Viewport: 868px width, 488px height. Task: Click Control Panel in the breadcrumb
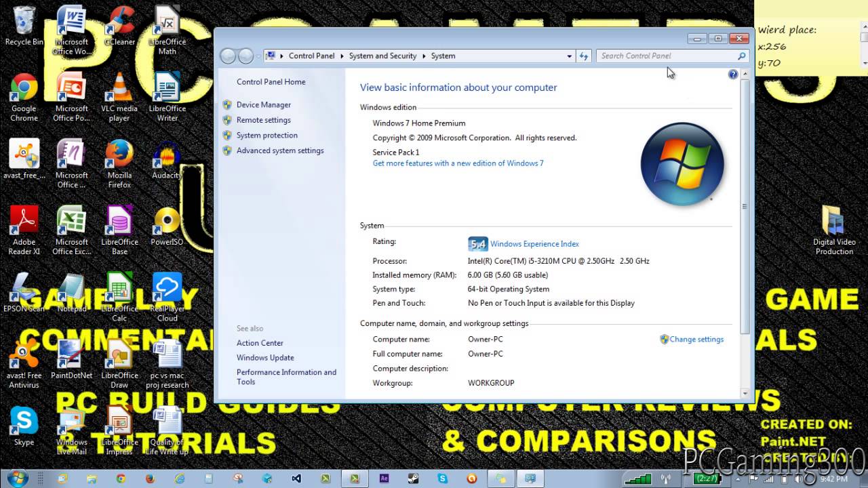(311, 56)
